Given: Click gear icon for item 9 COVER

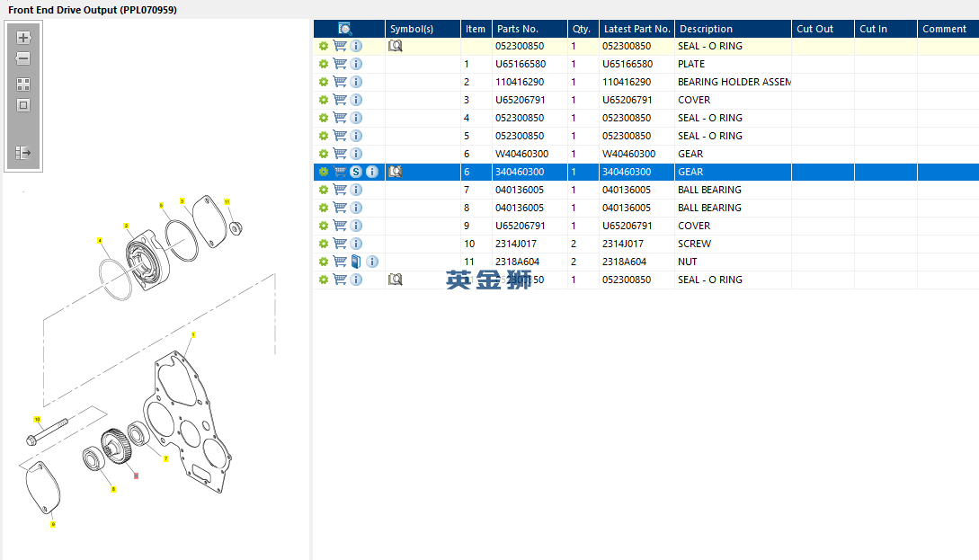Looking at the screenshot, I should click(324, 226).
